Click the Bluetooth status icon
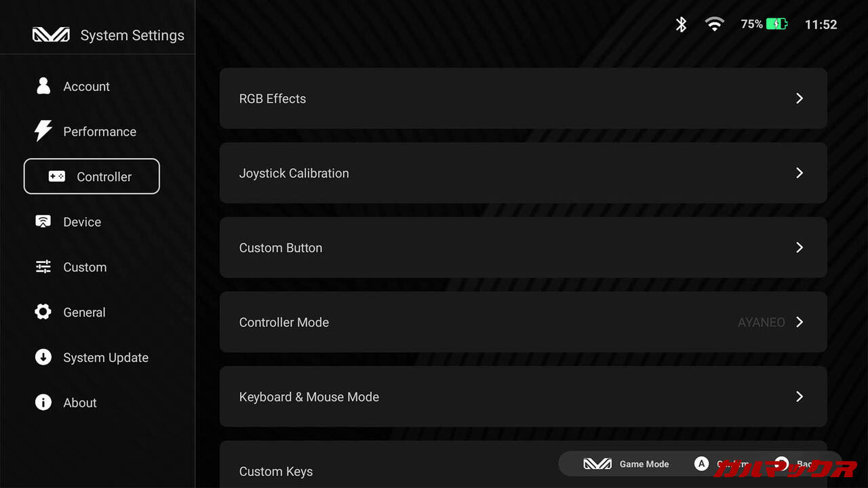This screenshot has height=488, width=868. click(682, 24)
